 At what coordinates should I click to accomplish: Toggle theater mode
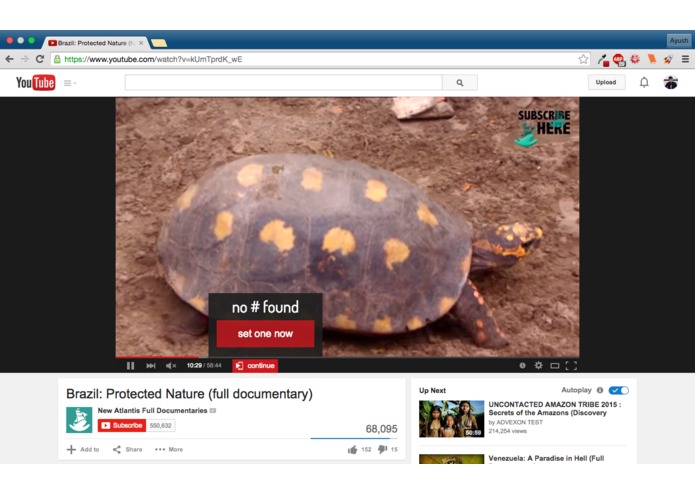(x=554, y=366)
